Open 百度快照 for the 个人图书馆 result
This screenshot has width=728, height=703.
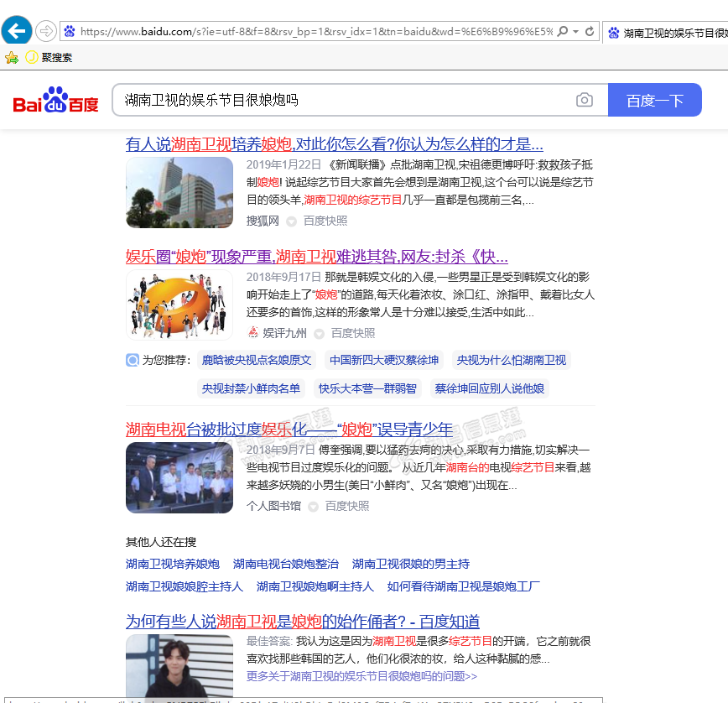coord(346,506)
